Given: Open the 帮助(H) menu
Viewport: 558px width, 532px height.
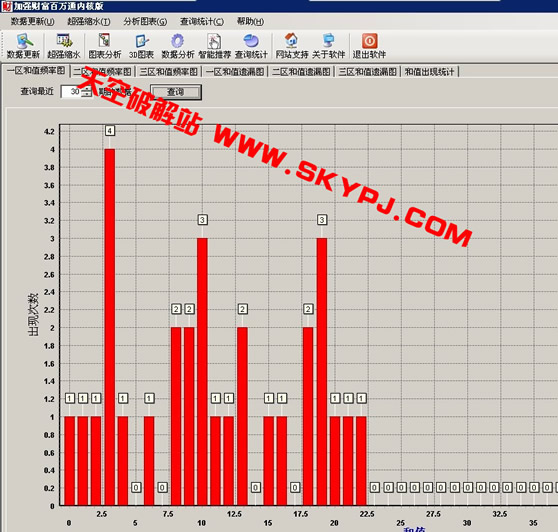Looking at the screenshot, I should click(250, 21).
